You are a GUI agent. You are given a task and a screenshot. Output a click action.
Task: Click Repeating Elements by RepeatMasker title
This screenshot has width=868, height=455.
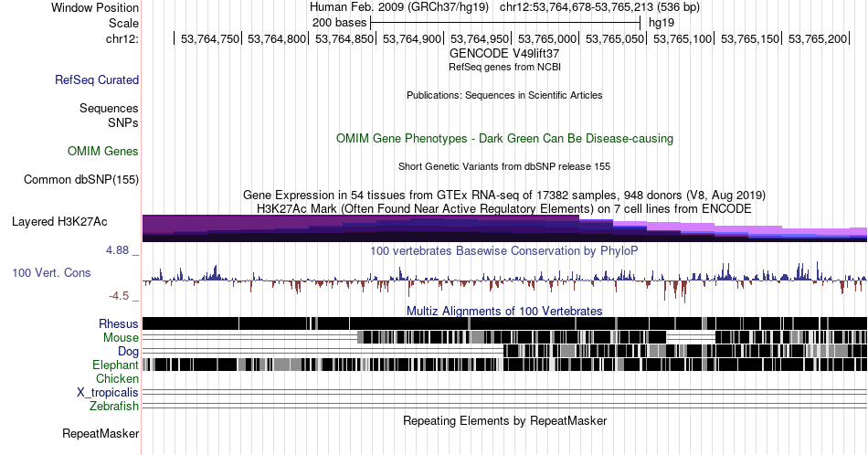tap(504, 420)
